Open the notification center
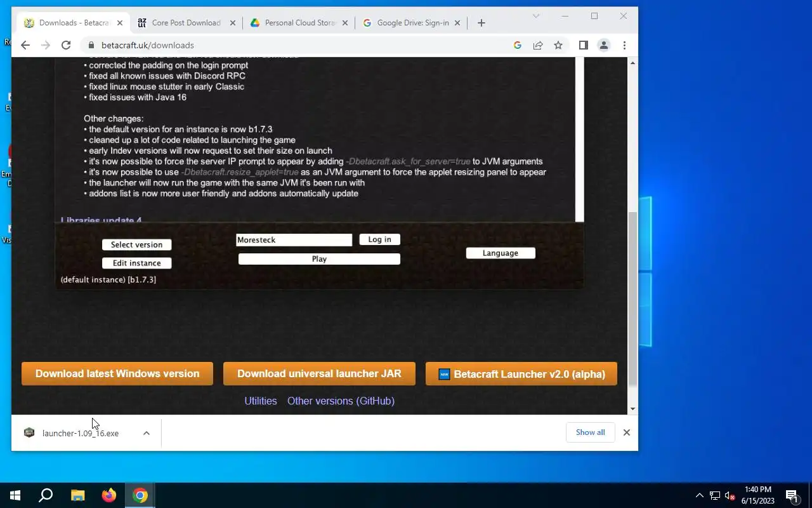Viewport: 812px width, 508px height. tap(792, 495)
